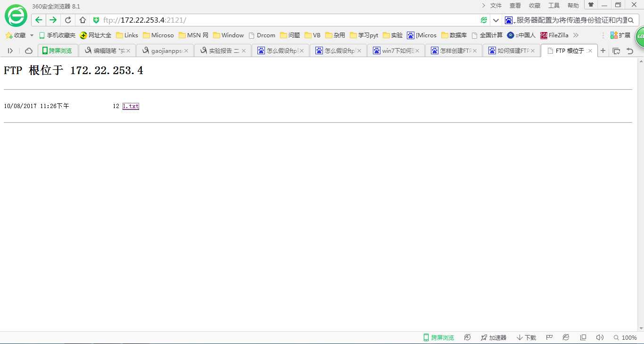Open the [Micros Baidu bookmark
Viewport: 644px width, 344px height.
tap(422, 35)
